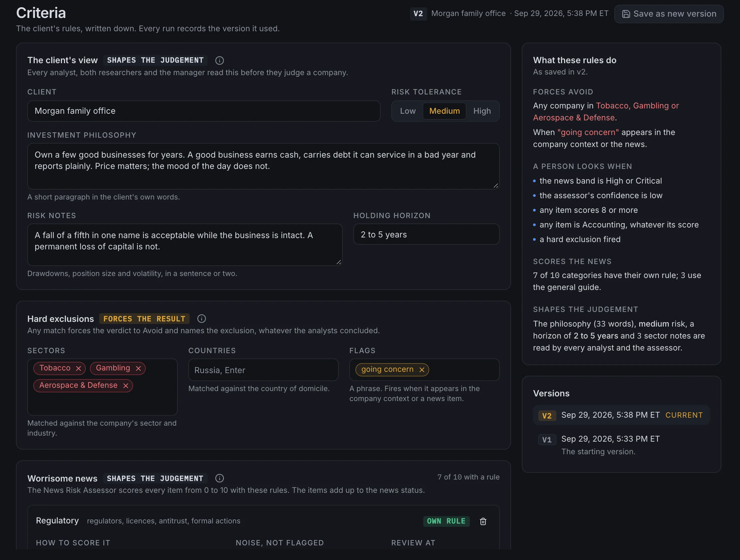The width and height of the screenshot is (740, 560).
Task: Click 'The starting version.' text under V1
Action: point(598,452)
